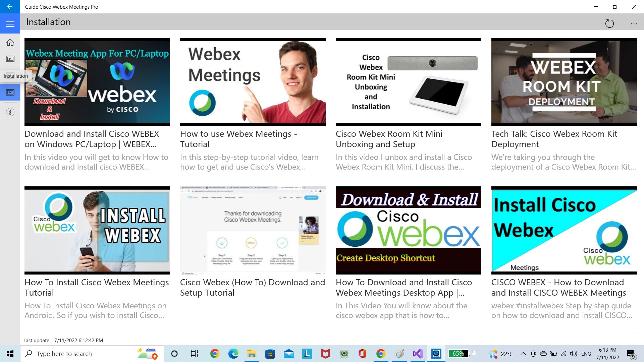The height and width of the screenshot is (362, 644).
Task: Open Cisco Webex Download and Setup Tutorial thumbnail
Action: pos(253,230)
